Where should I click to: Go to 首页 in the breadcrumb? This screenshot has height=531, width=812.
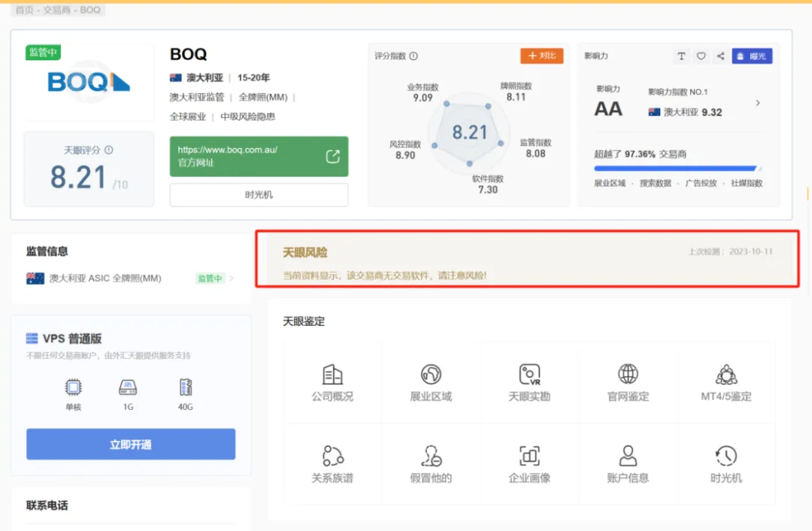point(24,10)
